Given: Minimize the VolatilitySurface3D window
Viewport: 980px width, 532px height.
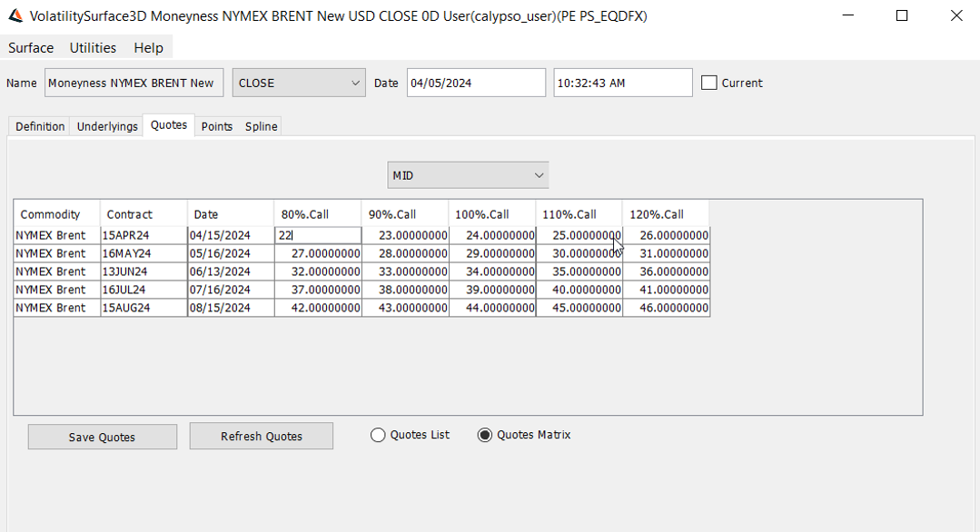Looking at the screenshot, I should (848, 15).
